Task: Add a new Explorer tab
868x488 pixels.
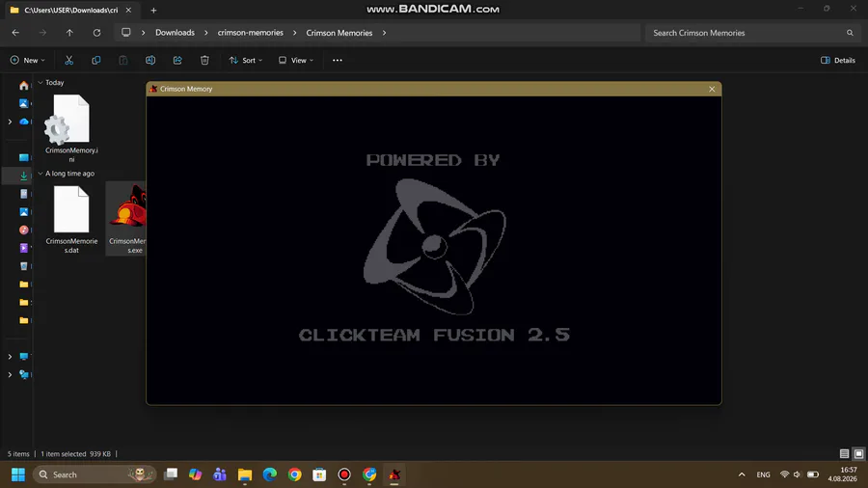Action: 154,10
